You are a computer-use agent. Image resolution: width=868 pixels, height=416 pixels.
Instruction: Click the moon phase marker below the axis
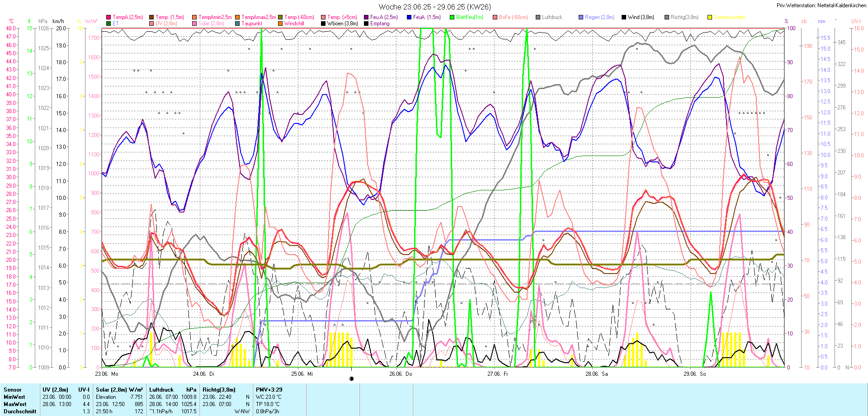tap(352, 379)
